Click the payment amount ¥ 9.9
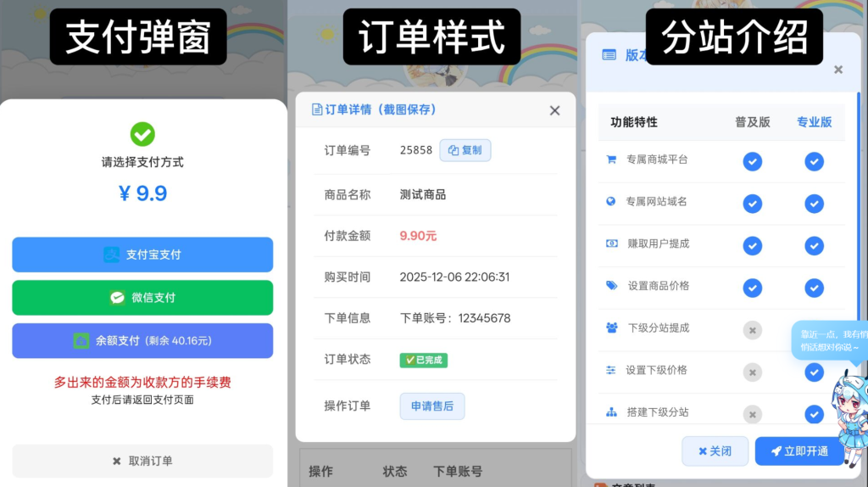 tap(142, 193)
